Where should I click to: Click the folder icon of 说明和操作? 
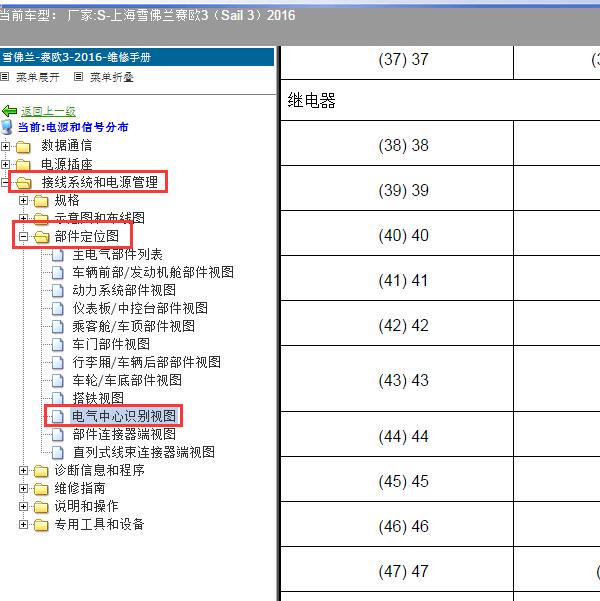[x=41, y=507]
